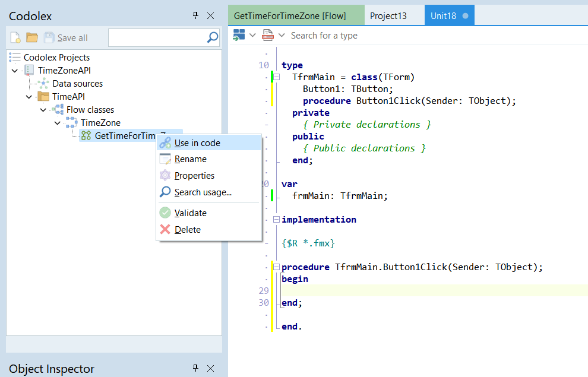Click the Rename menu icon
This screenshot has height=377, width=588.
pyautogui.click(x=165, y=159)
